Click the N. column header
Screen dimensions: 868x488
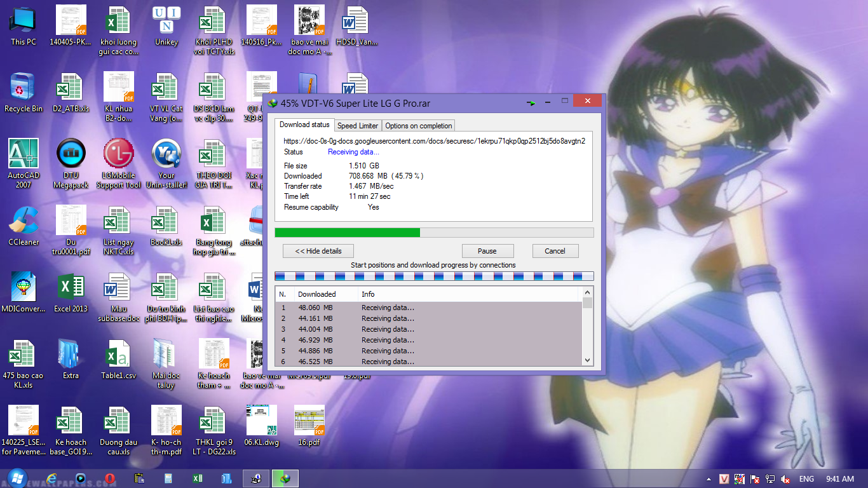tap(284, 294)
